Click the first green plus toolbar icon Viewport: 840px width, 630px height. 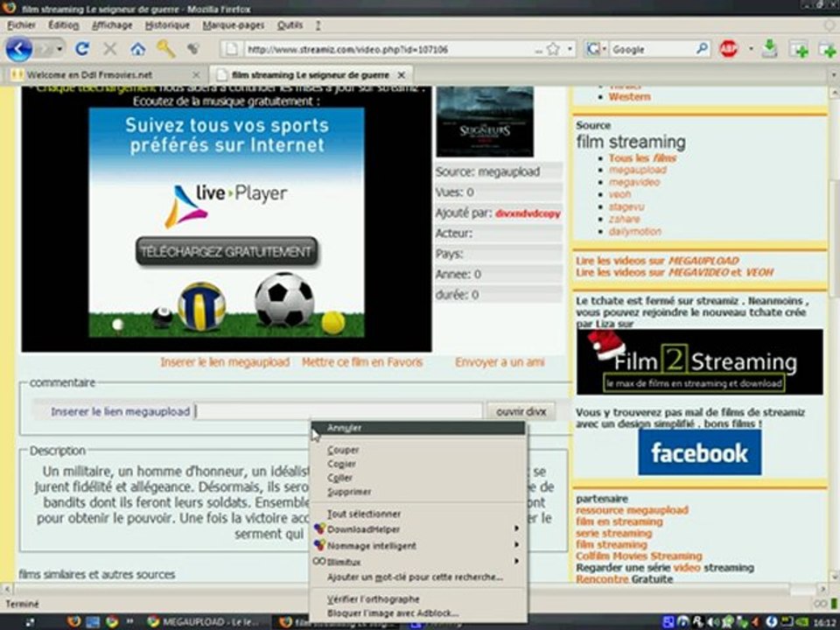(800, 50)
